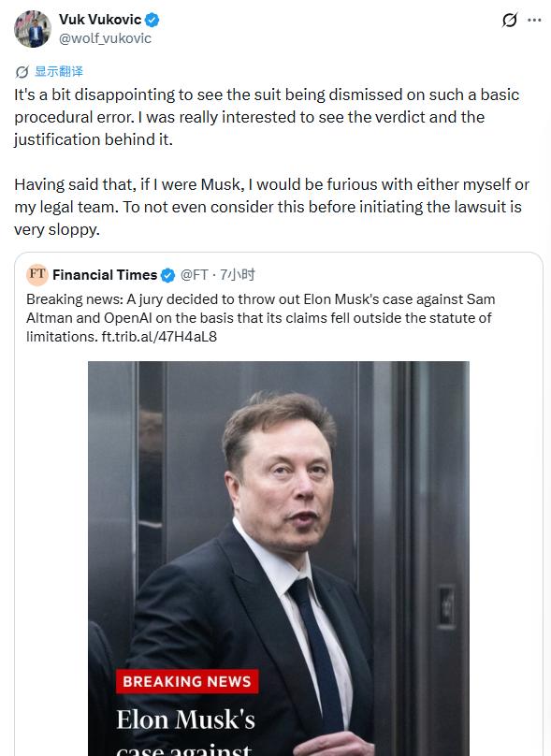The height and width of the screenshot is (756, 551).
Task: Click the Financial Times FT logo avatar
Action: click(x=37, y=275)
